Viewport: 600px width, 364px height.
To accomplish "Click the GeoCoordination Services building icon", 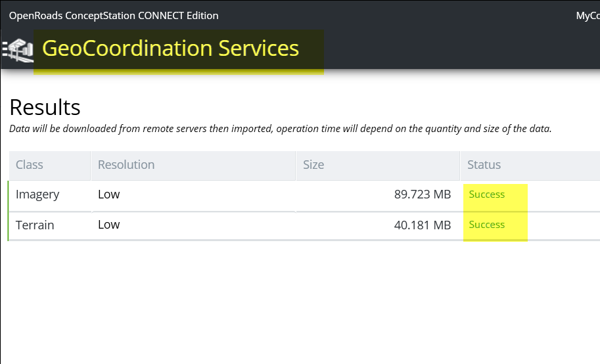I will [x=18, y=51].
